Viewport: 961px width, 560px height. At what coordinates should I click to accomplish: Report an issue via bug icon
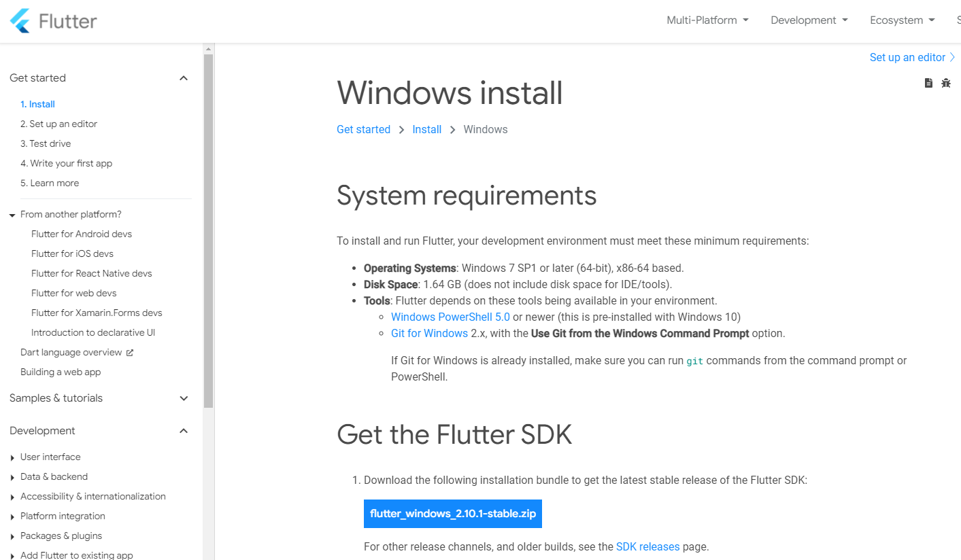[x=946, y=83]
